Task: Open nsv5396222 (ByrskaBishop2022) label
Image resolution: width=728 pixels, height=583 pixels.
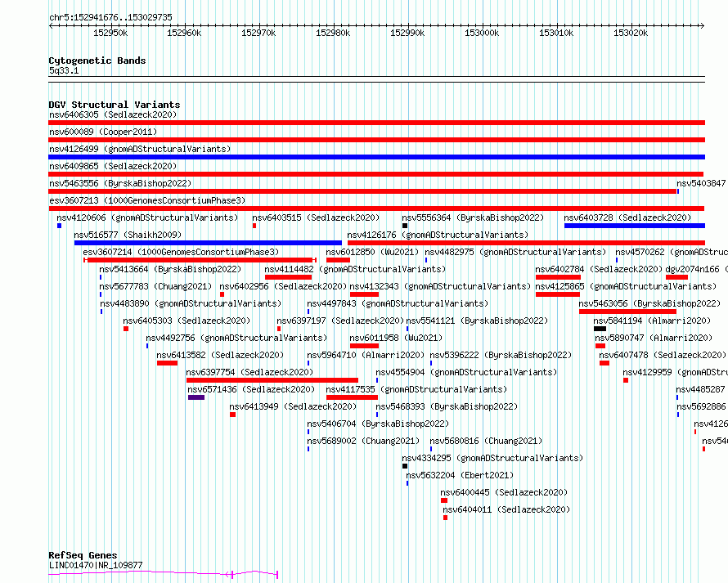Action: [501, 355]
